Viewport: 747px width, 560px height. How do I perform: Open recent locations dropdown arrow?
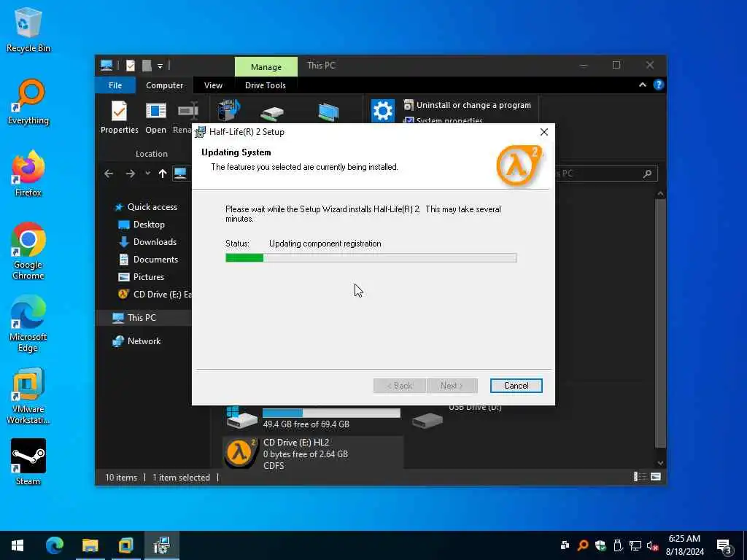click(x=147, y=174)
